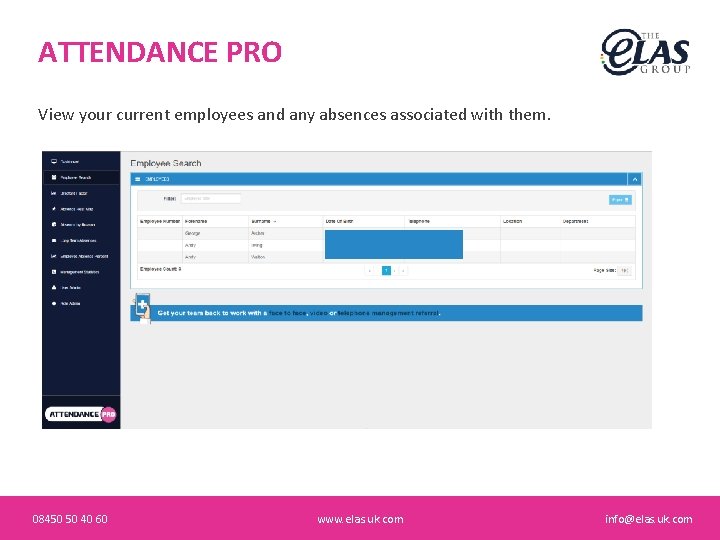
Task: Click the Employee Search page heading
Action: (x=166, y=163)
